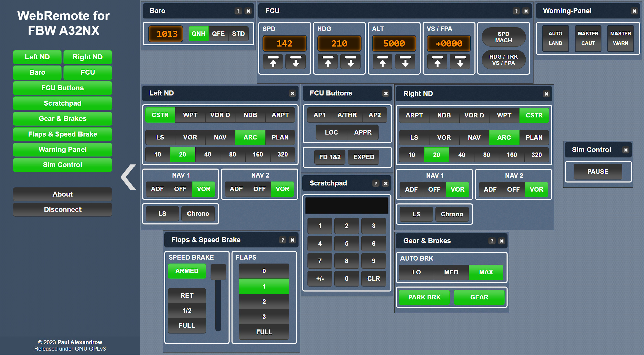Select range 160 on Left ND

click(x=257, y=155)
